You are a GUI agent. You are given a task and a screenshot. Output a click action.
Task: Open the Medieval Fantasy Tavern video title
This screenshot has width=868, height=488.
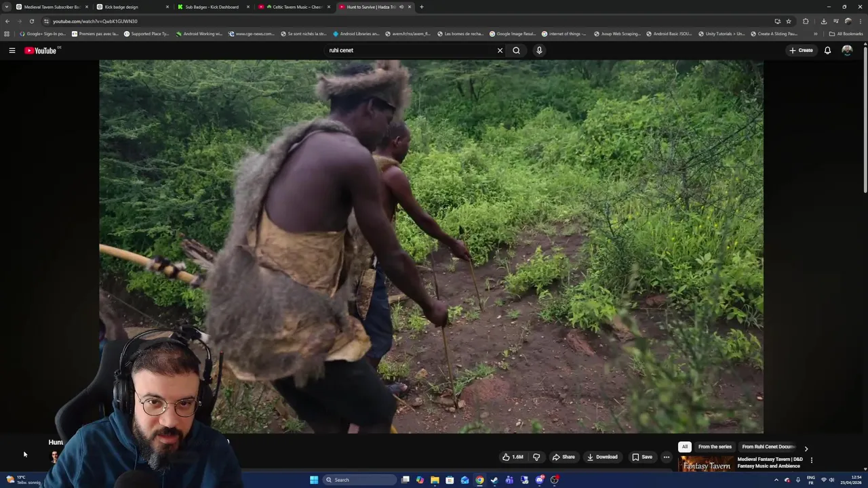click(x=770, y=462)
